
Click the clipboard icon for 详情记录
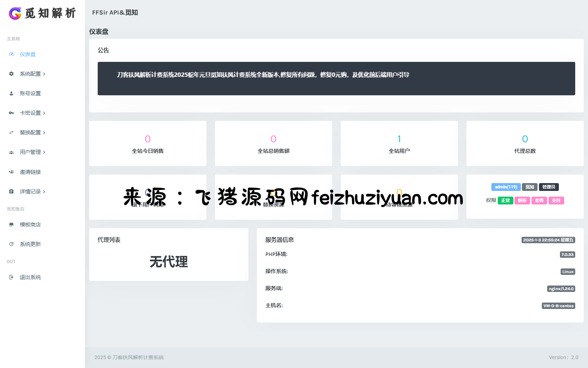(x=11, y=192)
